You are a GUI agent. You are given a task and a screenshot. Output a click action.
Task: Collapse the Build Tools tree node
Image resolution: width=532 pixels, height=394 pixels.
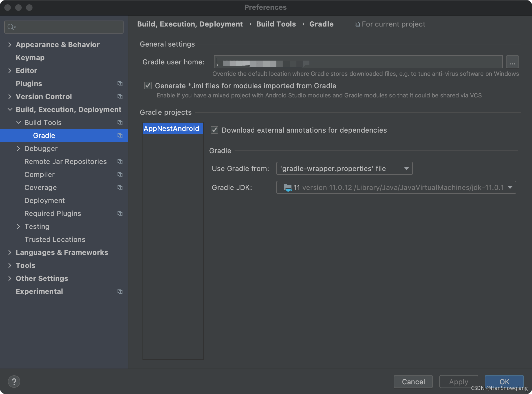coord(18,123)
